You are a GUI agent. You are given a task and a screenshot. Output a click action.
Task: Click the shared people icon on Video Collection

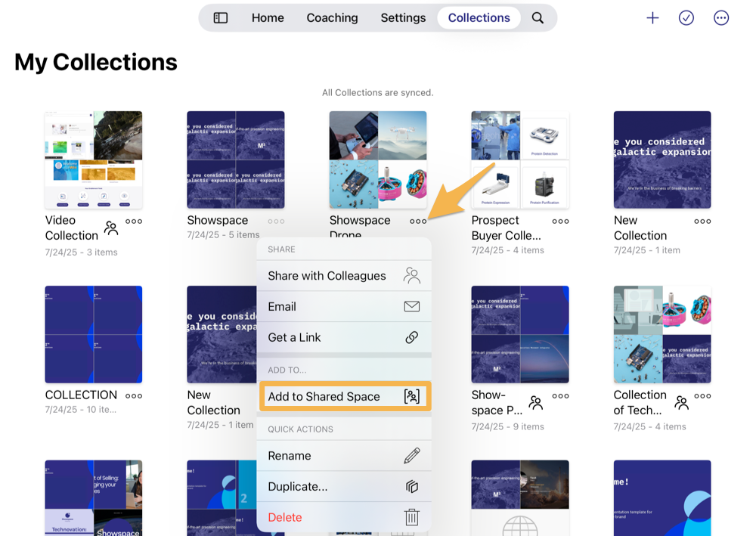pyautogui.click(x=112, y=227)
